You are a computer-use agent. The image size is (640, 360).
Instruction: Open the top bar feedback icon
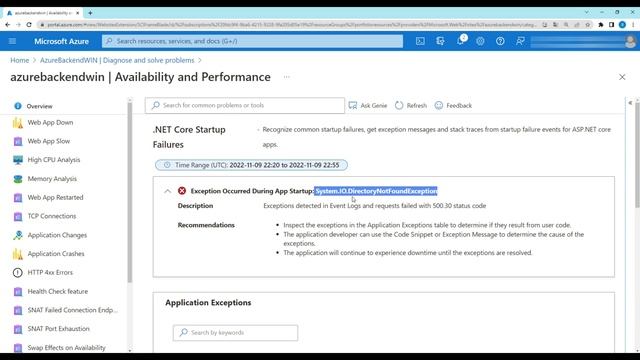click(520, 41)
